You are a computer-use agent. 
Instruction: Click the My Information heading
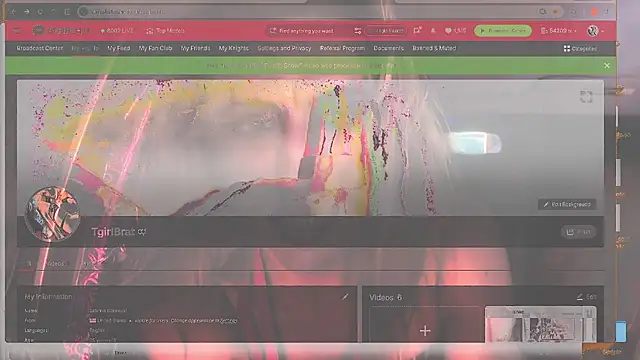48,297
